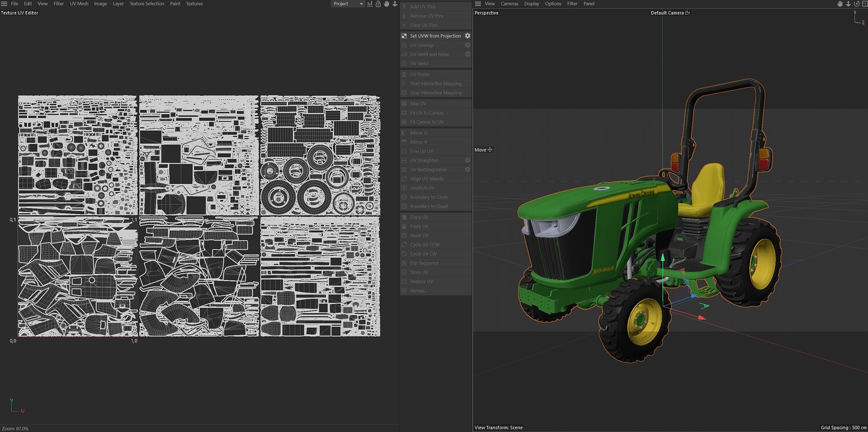Select the dolly zoom icon in 3D viewport
Screen dimensions: 868x432
pyautogui.click(x=848, y=3)
